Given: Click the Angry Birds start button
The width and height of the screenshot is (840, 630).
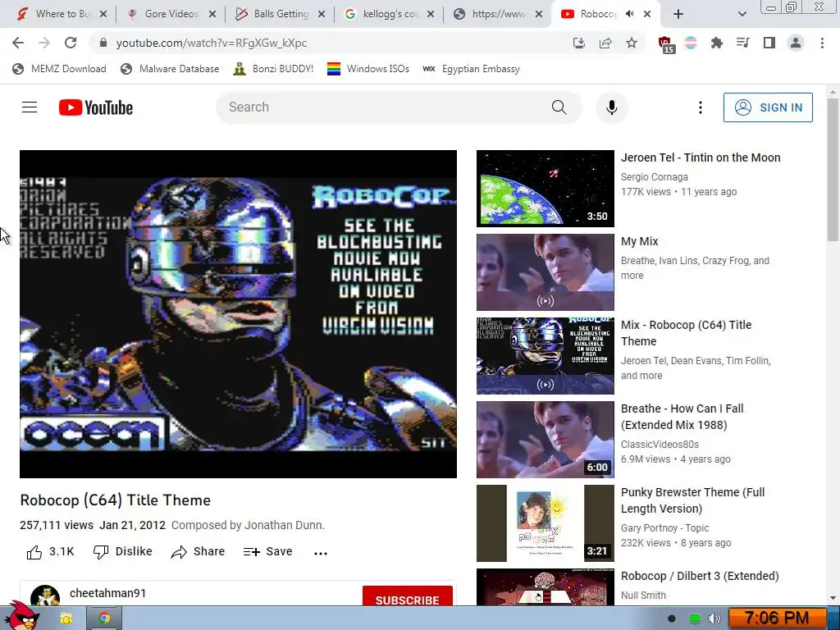Looking at the screenshot, I should point(21,616).
